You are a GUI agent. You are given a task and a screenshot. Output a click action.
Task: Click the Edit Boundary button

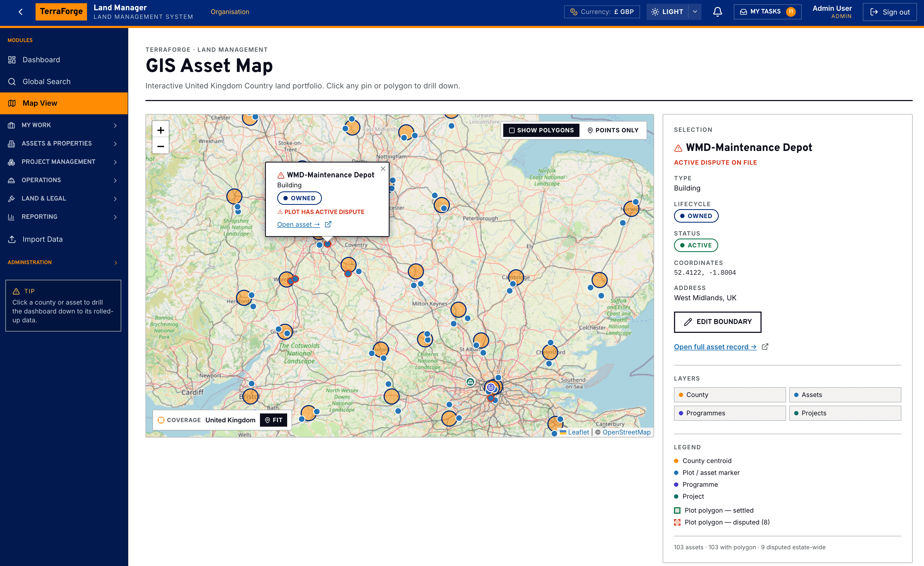717,322
